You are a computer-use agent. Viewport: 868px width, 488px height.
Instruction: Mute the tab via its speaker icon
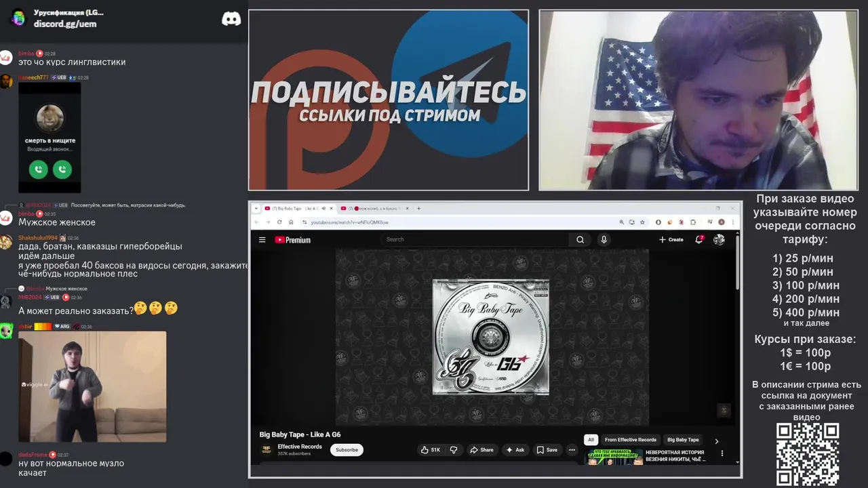point(324,208)
